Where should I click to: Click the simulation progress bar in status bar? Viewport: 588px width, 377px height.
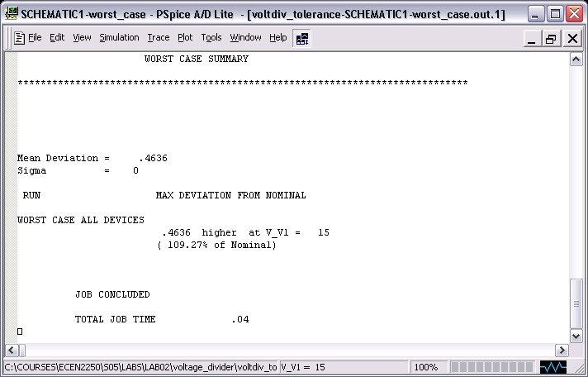pos(492,367)
